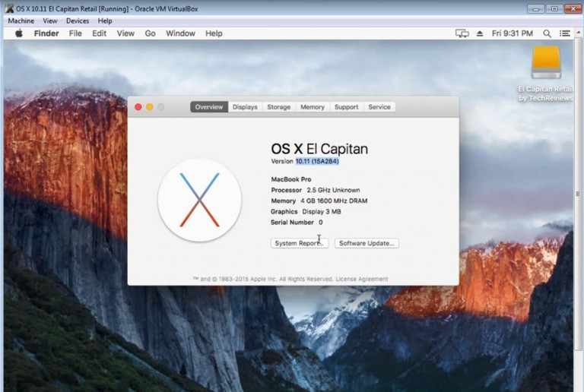This screenshot has height=392, width=584.
Task: Click the OS X El Capitan heading
Action: point(319,149)
